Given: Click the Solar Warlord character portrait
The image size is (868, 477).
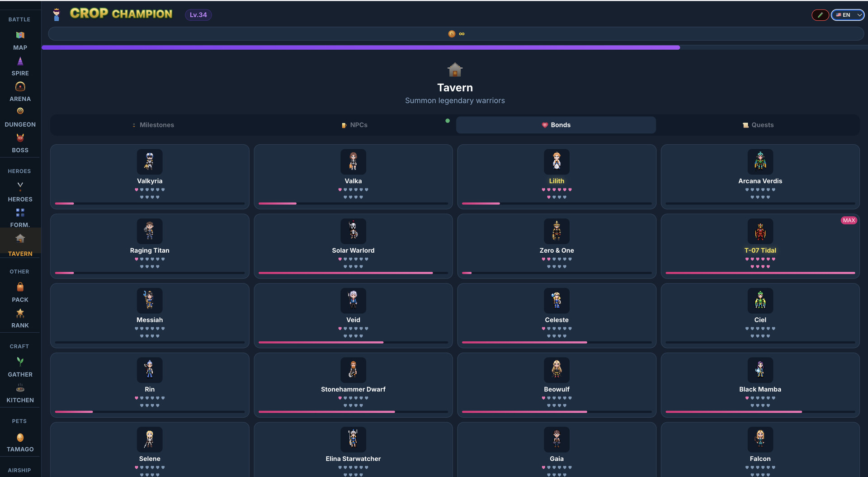Looking at the screenshot, I should [x=353, y=231].
